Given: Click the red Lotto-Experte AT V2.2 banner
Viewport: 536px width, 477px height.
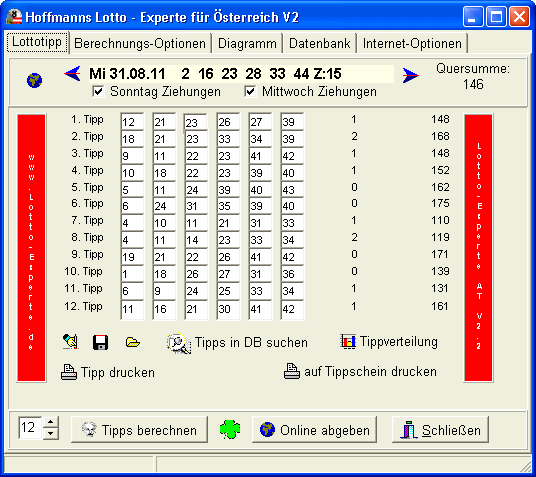Looking at the screenshot, I should (478, 248).
